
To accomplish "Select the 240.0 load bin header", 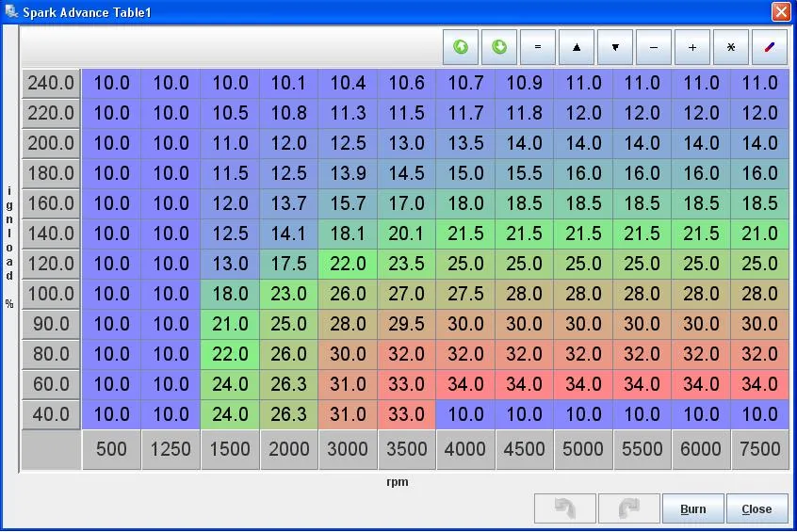I will click(x=51, y=83).
